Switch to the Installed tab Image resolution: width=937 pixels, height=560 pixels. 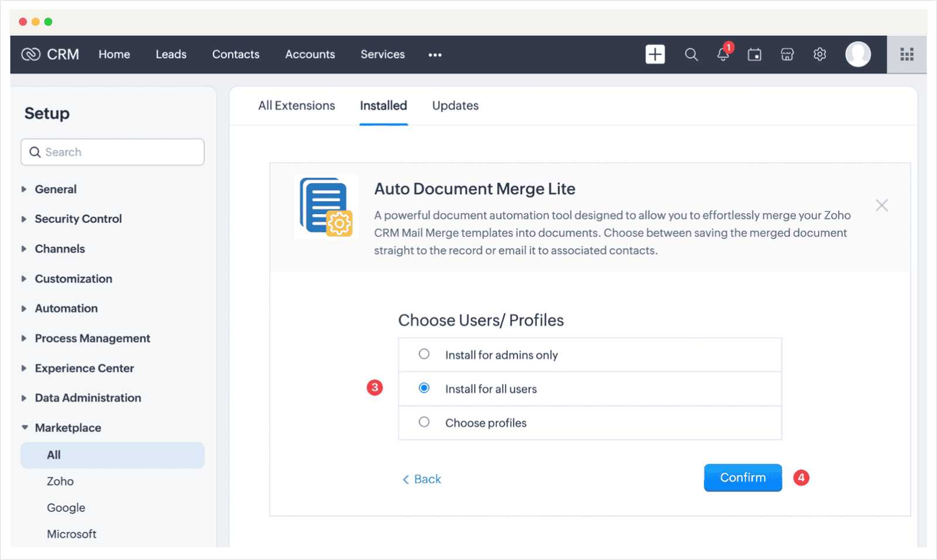tap(384, 106)
